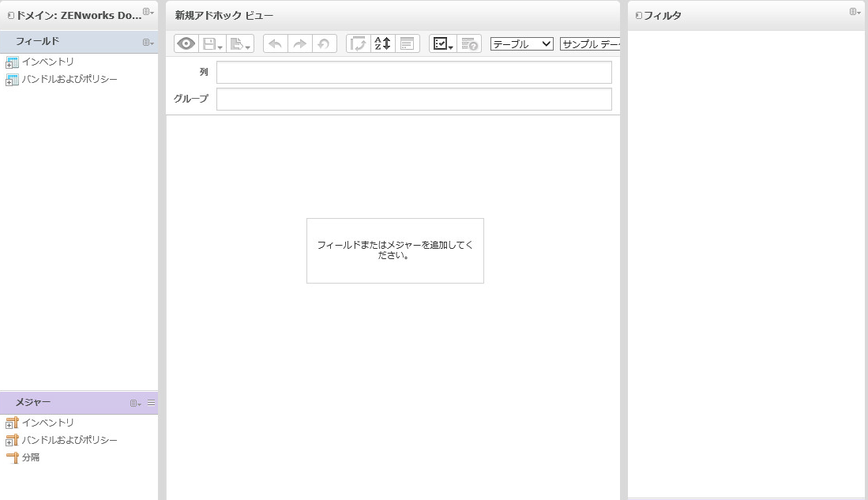Open the A-Z sort icon
Image resolution: width=868 pixels, height=500 pixels.
pyautogui.click(x=382, y=43)
